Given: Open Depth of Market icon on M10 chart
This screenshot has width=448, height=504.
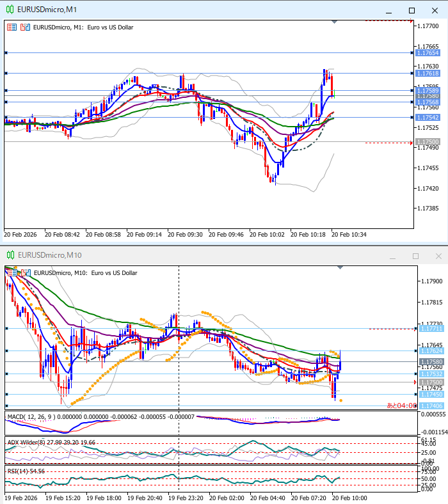Looking at the screenshot, I should [24, 272].
